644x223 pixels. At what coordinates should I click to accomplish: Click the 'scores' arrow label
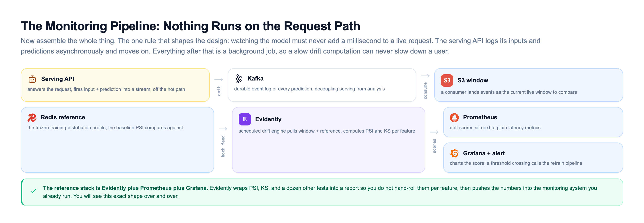coord(434,146)
